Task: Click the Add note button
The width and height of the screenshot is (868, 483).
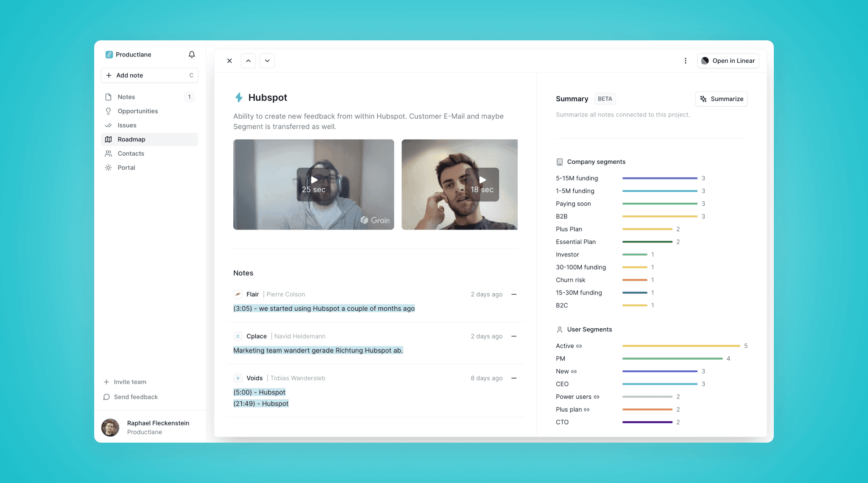Action: point(149,75)
